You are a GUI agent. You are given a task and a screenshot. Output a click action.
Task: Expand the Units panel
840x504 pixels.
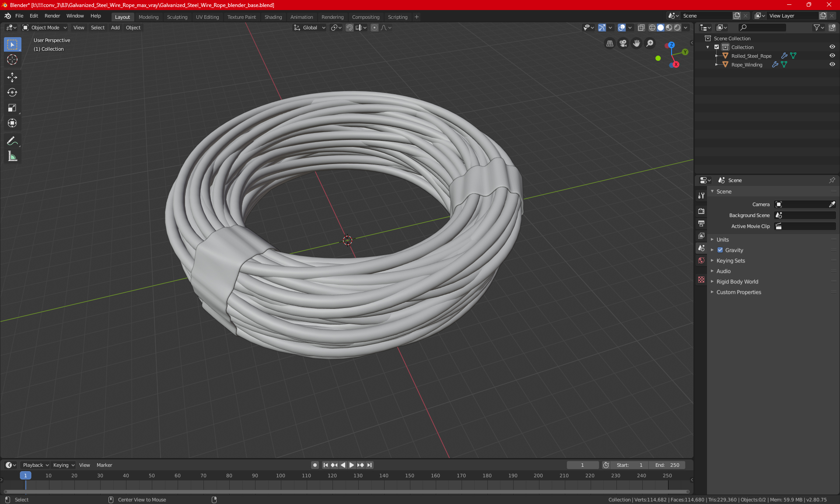[x=723, y=240]
